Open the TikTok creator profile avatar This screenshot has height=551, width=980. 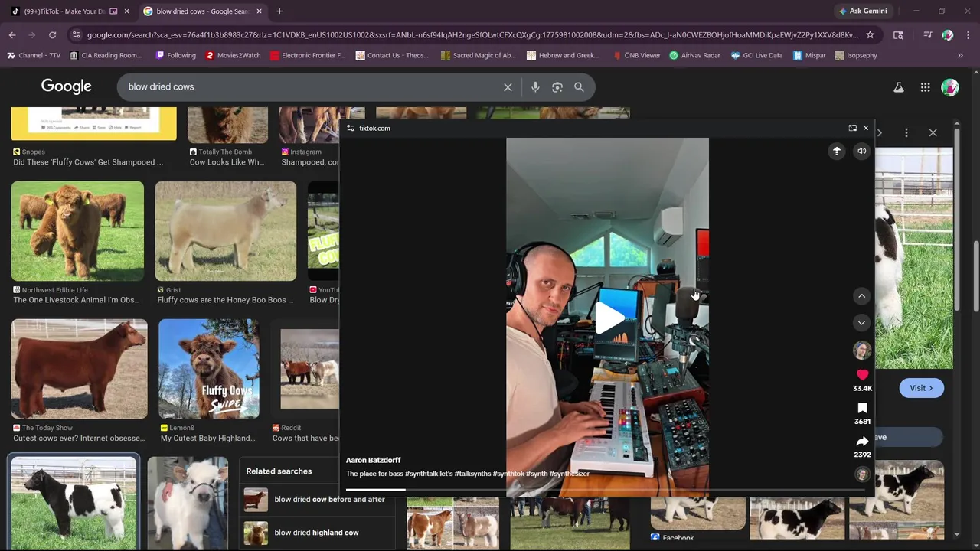point(862,350)
